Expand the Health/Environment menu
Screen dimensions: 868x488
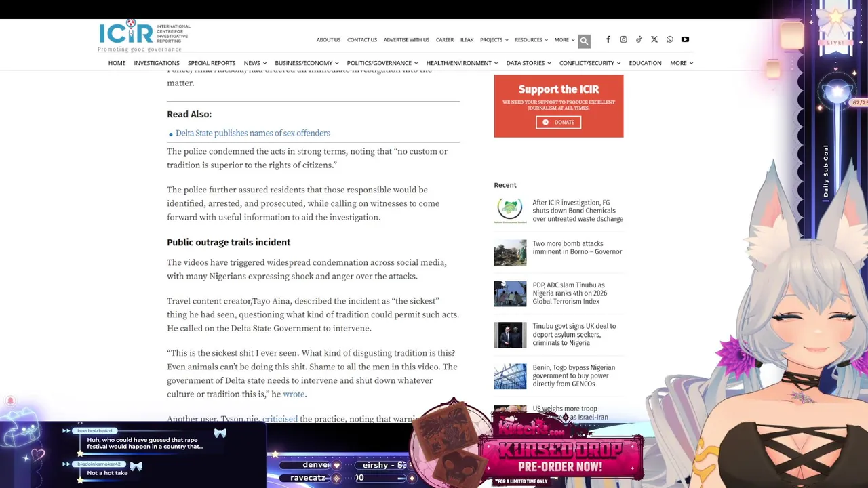tap(462, 63)
